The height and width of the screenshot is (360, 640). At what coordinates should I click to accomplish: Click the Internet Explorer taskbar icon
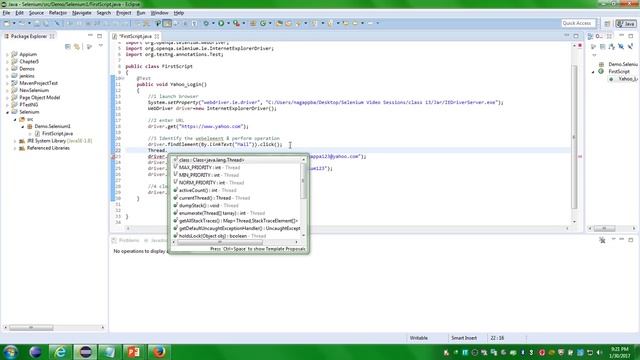click(x=60, y=352)
